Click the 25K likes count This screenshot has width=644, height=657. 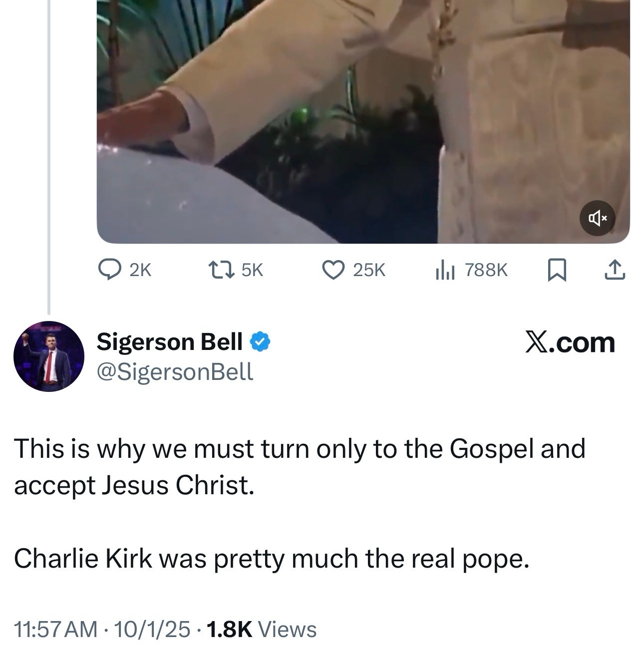[369, 270]
